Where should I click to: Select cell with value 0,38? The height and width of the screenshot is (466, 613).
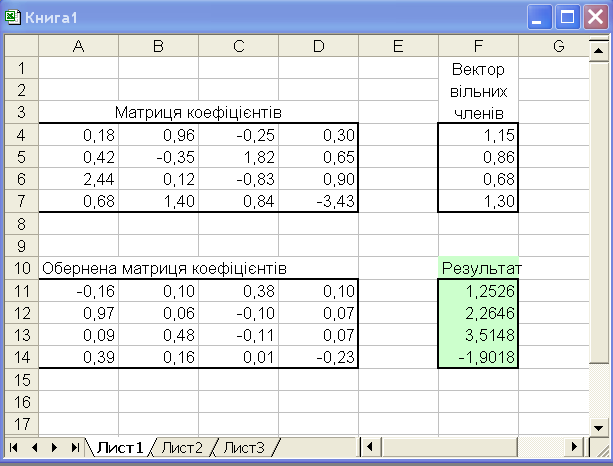[238, 291]
